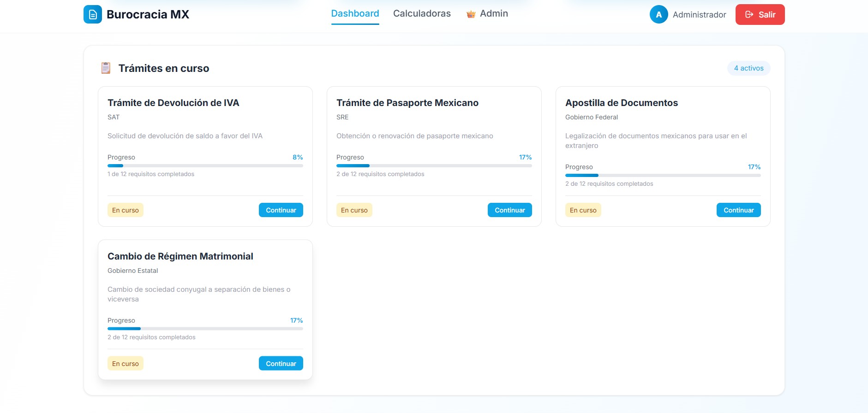The width and height of the screenshot is (868, 413).
Task: Select the Trámite de Pasaporte Mexicano title
Action: click(407, 103)
